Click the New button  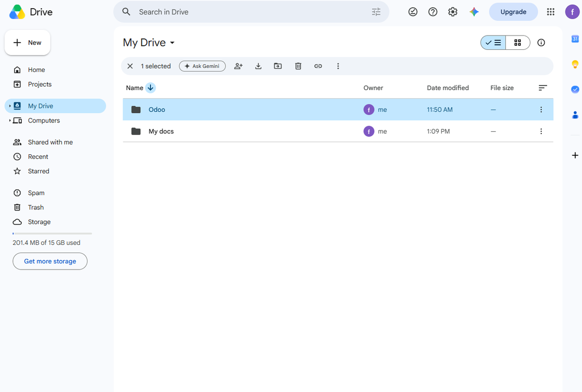click(27, 43)
